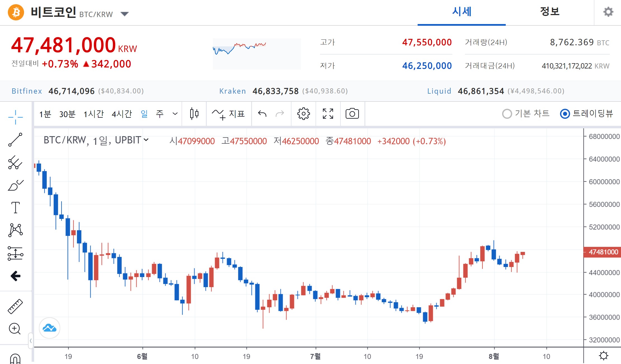
Task: Open chart settings gear in toolbar
Action: coord(304,114)
